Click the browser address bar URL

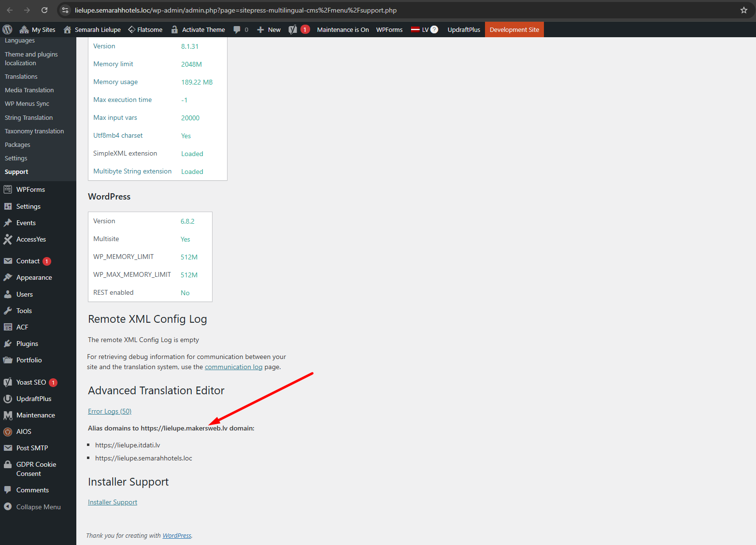pos(236,10)
